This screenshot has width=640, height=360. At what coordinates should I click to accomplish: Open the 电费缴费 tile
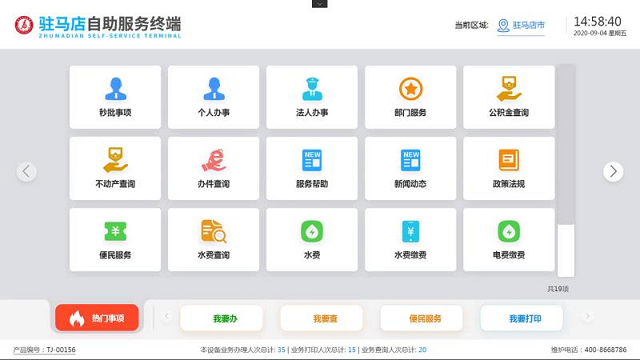coord(509,240)
